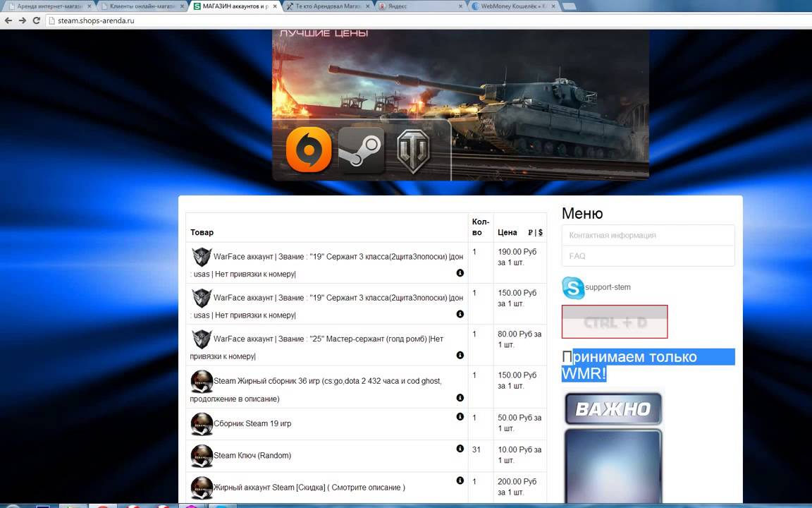The image size is (812, 508).
Task: Click the Товар column header
Action: [202, 232]
